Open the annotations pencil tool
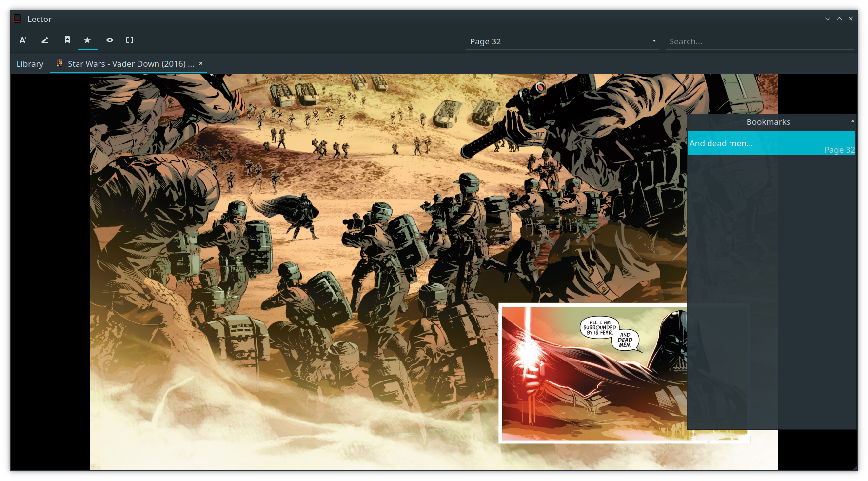The height and width of the screenshot is (481, 868). click(45, 40)
